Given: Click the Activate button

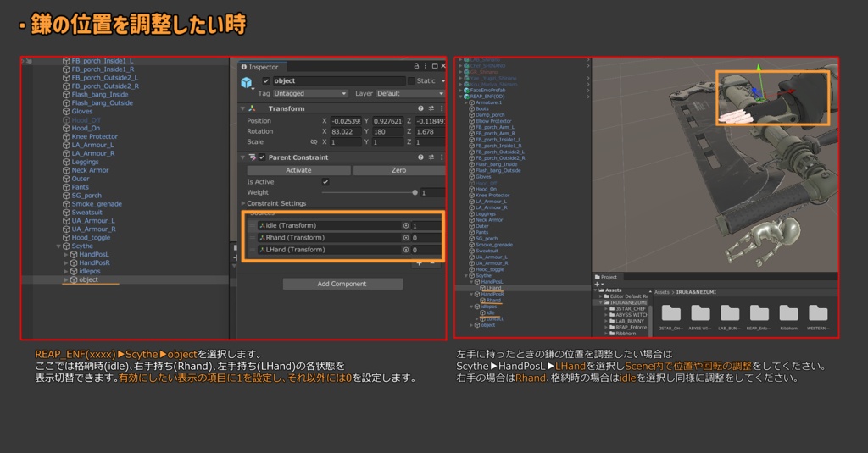Looking at the screenshot, I should pos(298,170).
